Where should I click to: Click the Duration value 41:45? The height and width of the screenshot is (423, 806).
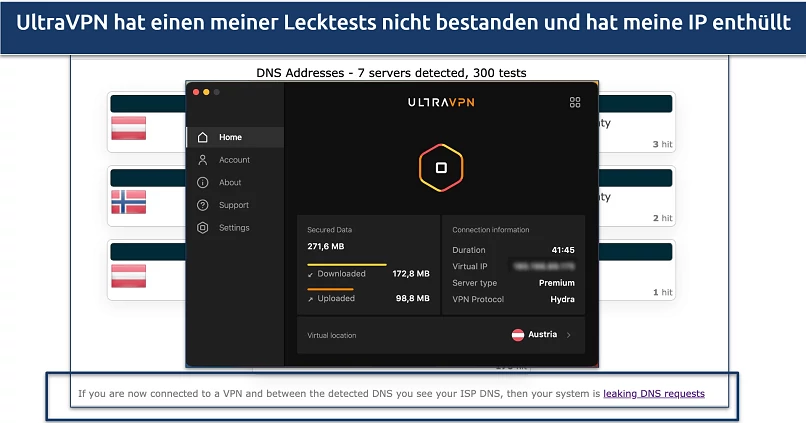(x=563, y=250)
